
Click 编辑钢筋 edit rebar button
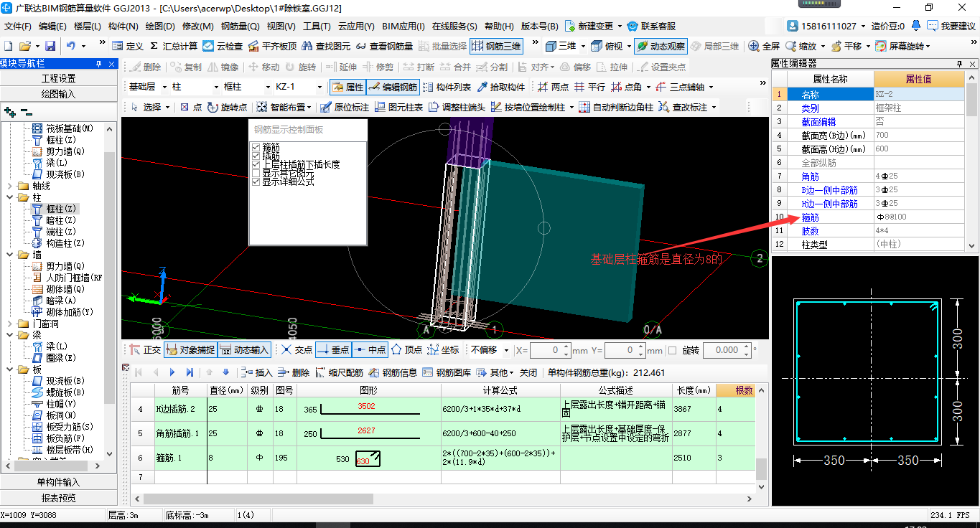point(393,87)
